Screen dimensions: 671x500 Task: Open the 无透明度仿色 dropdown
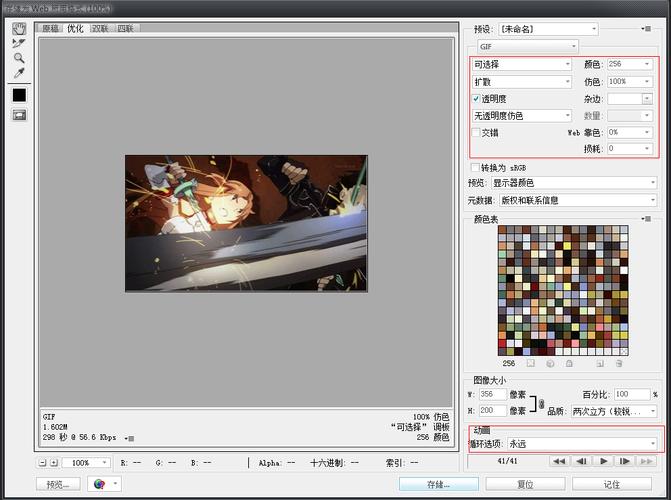coord(522,116)
